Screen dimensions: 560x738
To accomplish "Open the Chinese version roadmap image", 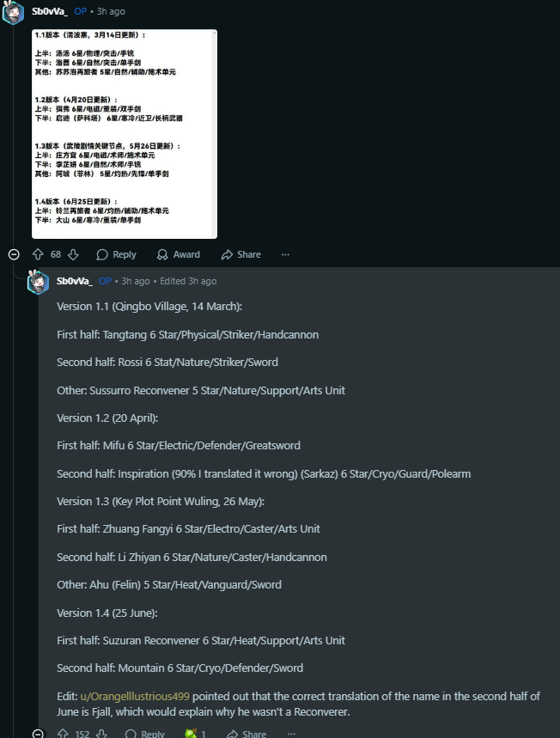I will pos(125,134).
